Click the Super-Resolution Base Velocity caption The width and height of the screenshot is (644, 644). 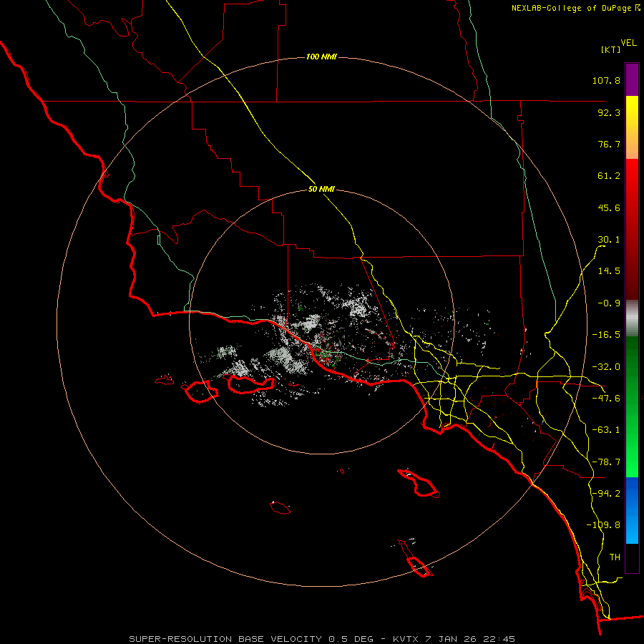coord(322,639)
